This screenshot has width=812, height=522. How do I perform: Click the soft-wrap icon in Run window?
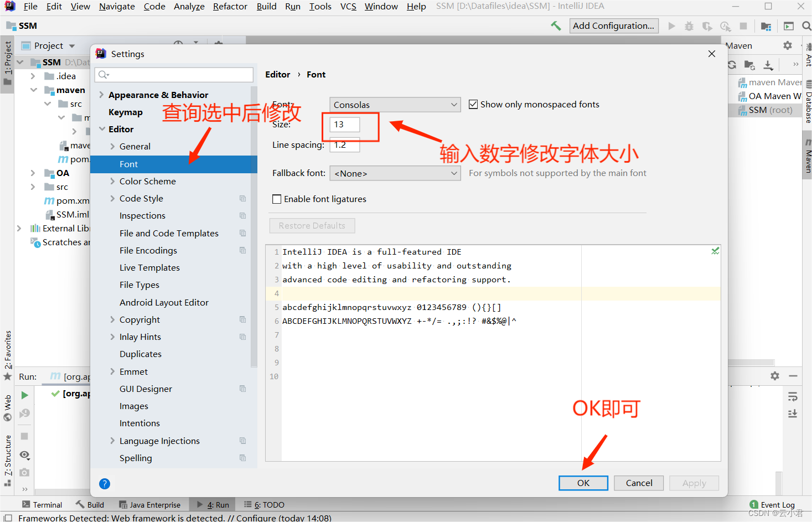pos(793,397)
